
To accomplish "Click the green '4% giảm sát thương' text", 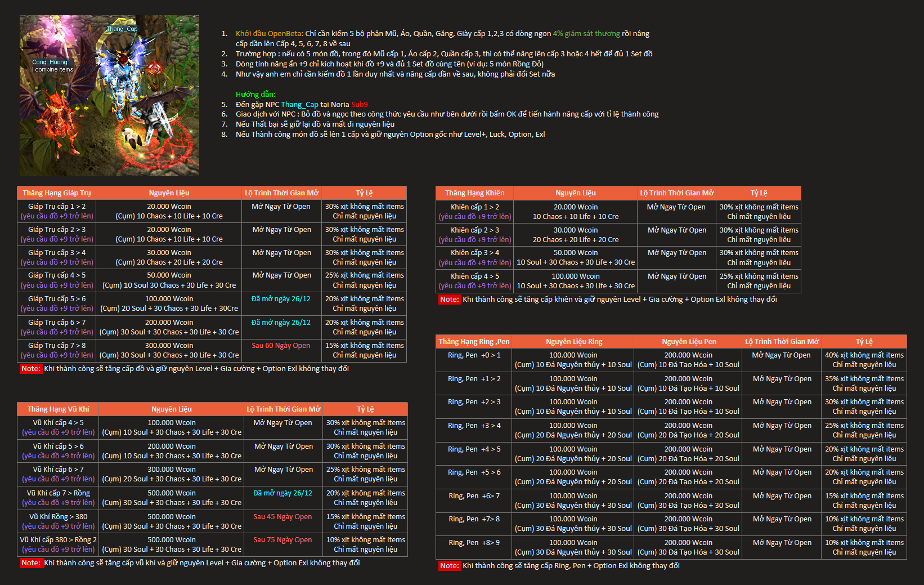I will [x=586, y=34].
